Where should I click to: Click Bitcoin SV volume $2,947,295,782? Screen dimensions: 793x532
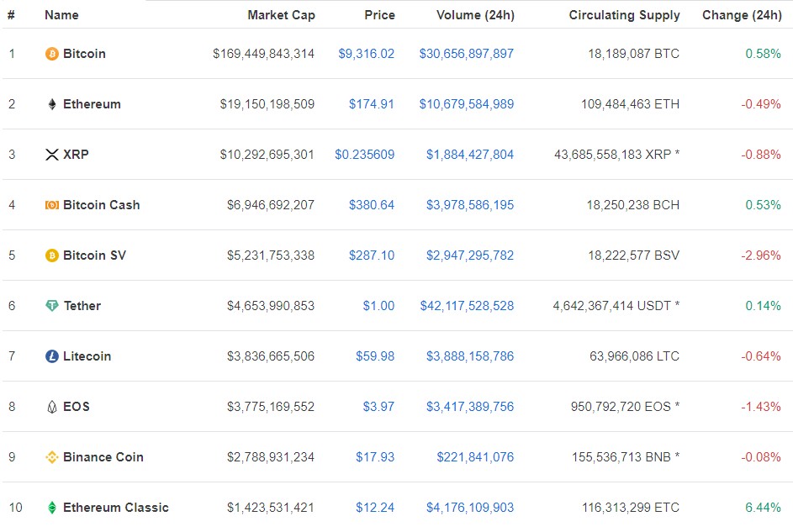click(x=470, y=255)
